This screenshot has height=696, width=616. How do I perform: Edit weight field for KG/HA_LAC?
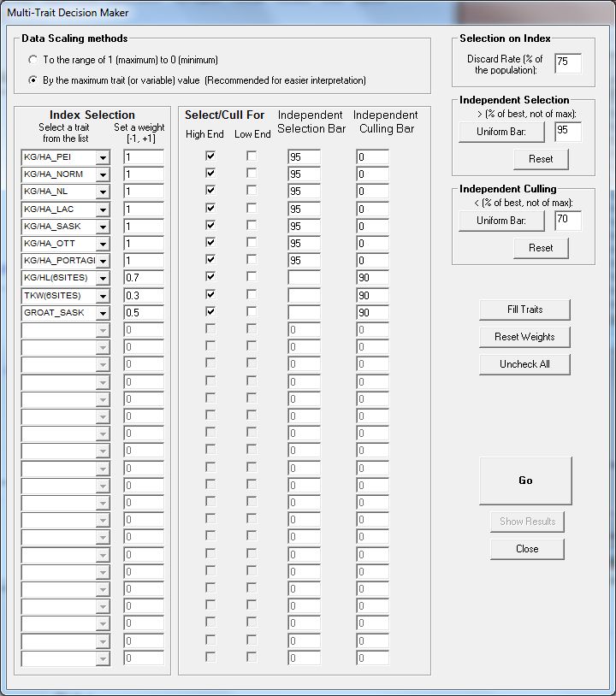(x=144, y=209)
